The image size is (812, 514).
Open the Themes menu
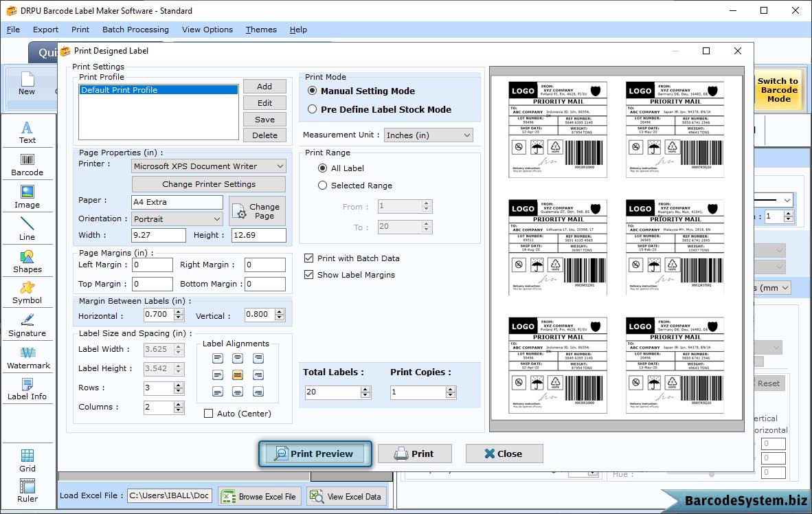(261, 30)
